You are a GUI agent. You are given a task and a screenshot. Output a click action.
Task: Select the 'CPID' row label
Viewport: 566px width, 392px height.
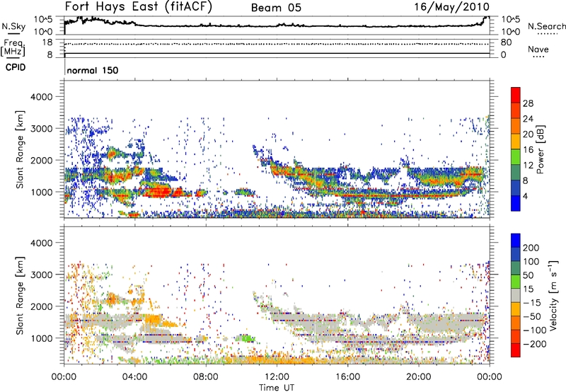coord(16,67)
